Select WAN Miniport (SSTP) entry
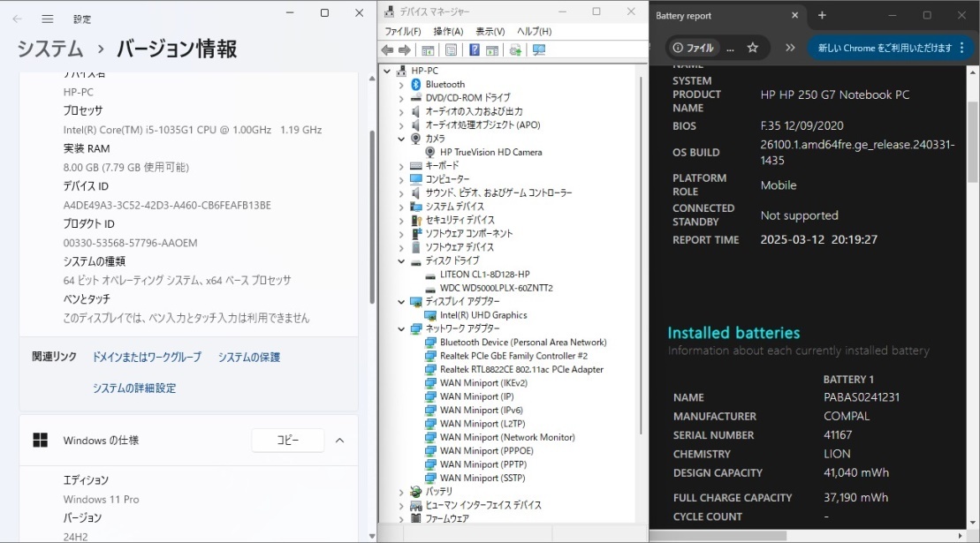The image size is (980, 543). 482,478
